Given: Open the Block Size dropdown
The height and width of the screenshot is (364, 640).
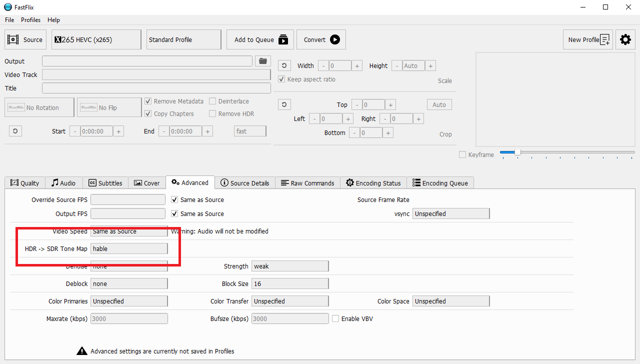Looking at the screenshot, I should (290, 283).
